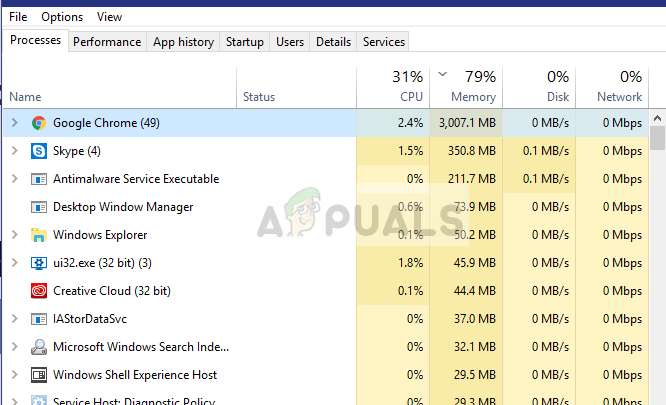Click Chrome's 2.4% CPU value
Screen dimensions: 666x405
point(410,123)
